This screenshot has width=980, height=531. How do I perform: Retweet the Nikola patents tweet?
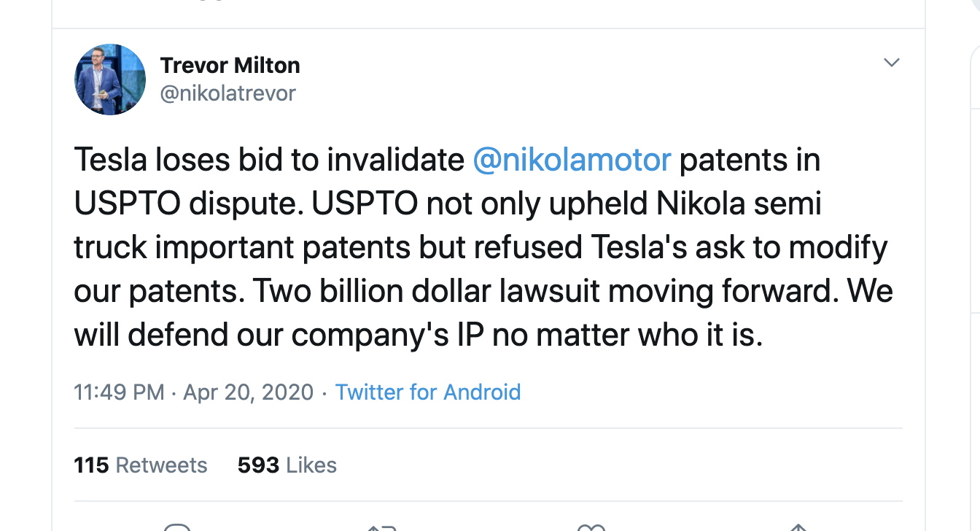pyautogui.click(x=382, y=527)
